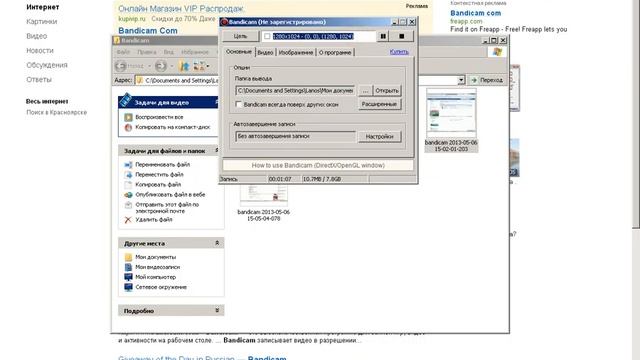Open the Back history dropdown arrow
Viewport: 640px width, 360px height.
pos(149,66)
